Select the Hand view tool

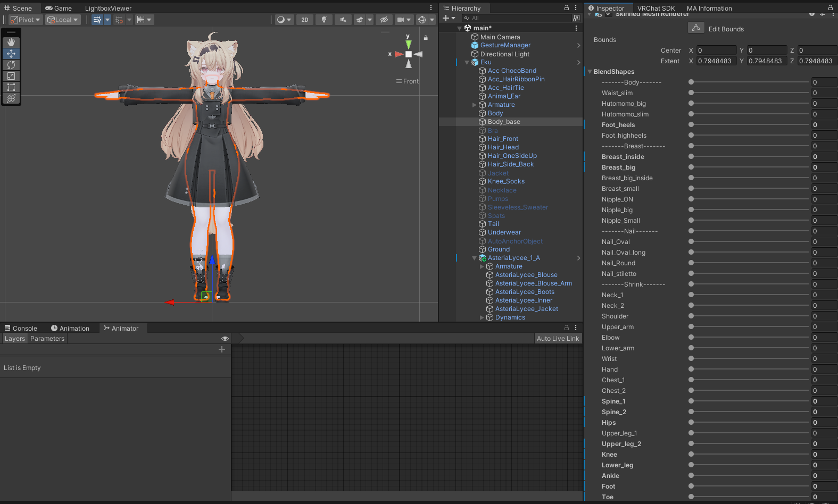(x=11, y=43)
